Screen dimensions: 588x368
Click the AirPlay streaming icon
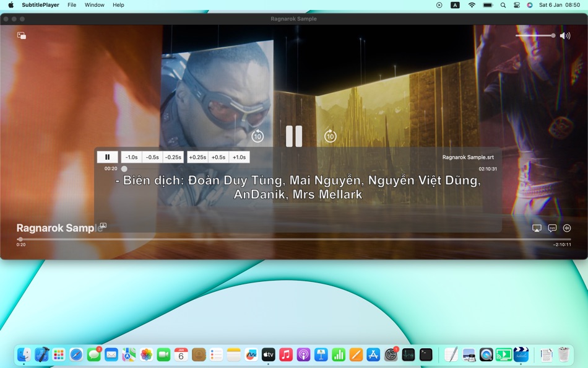pyautogui.click(x=536, y=228)
